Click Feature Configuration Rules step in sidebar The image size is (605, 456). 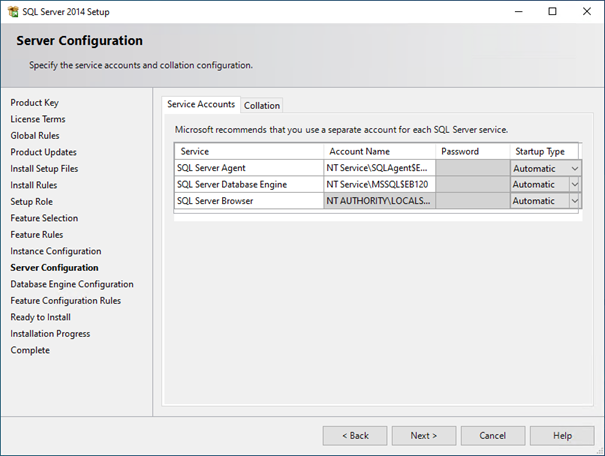(x=66, y=301)
